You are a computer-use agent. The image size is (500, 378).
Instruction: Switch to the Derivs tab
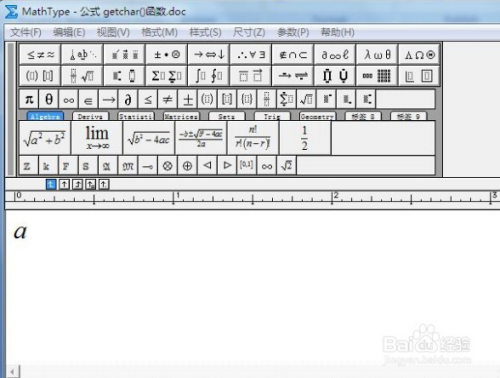[90, 116]
